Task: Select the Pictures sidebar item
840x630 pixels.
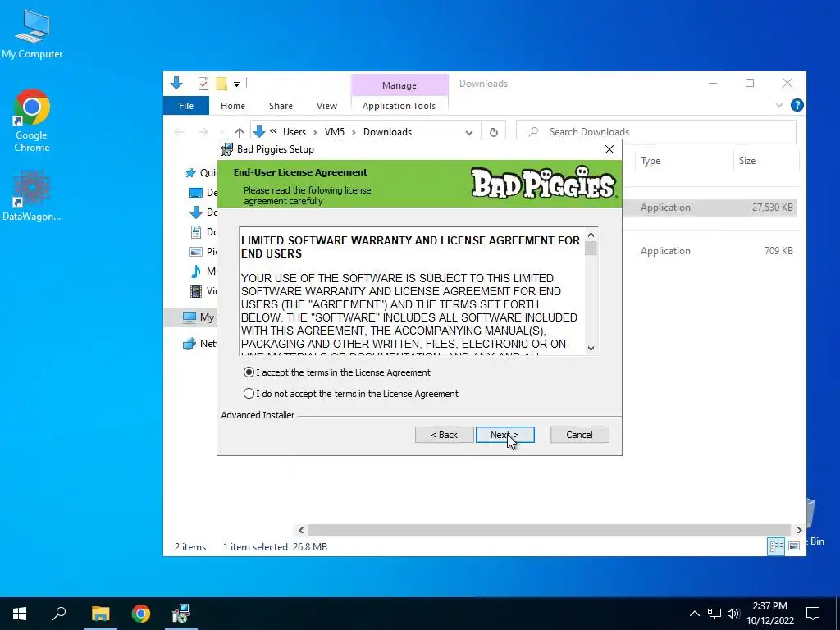Action: pos(196,251)
